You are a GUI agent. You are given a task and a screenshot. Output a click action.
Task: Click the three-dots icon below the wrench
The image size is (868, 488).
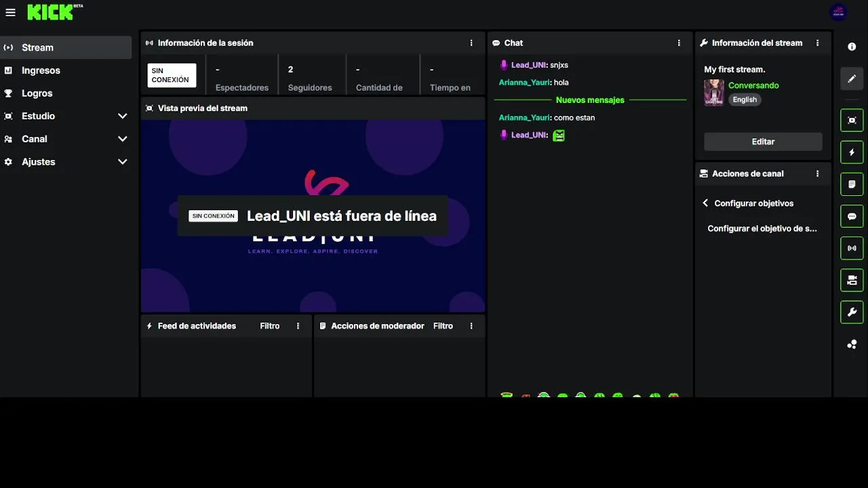852,344
